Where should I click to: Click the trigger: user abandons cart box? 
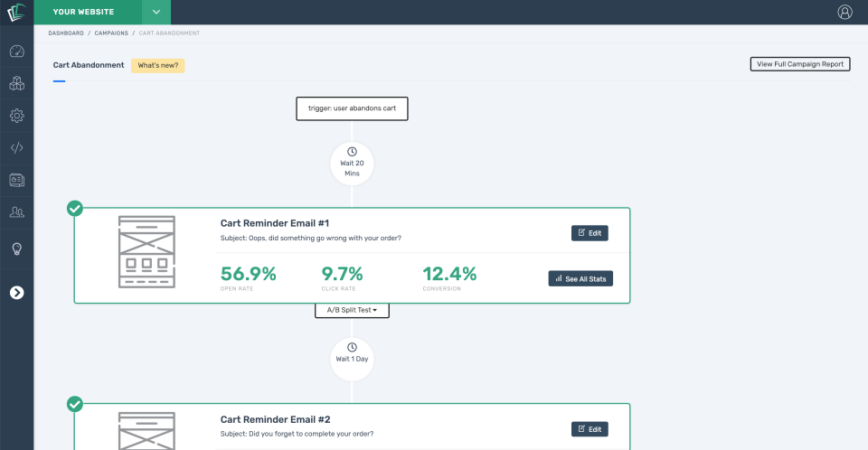tap(352, 108)
